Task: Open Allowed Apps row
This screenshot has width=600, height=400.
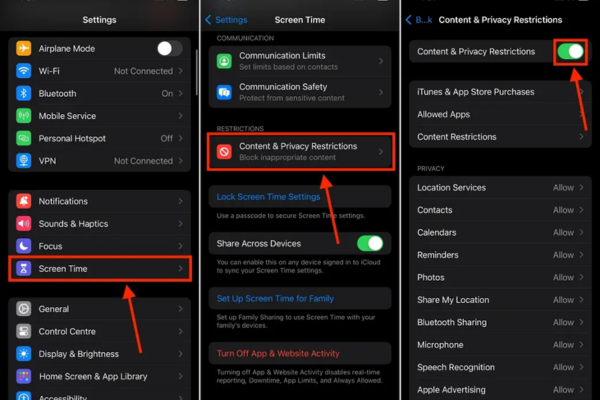Action: pyautogui.click(x=500, y=114)
